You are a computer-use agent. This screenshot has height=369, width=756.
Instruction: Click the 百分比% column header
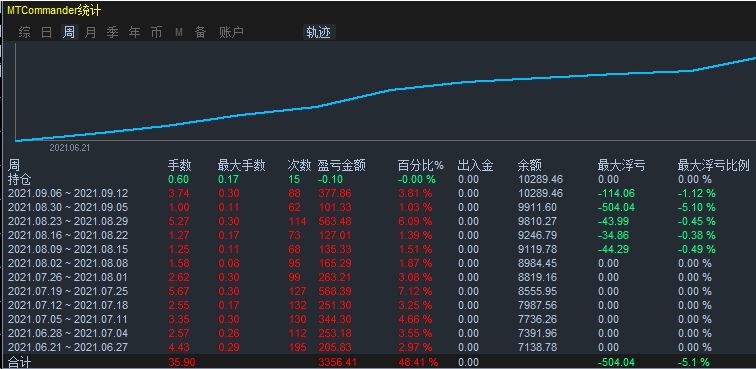(x=420, y=166)
